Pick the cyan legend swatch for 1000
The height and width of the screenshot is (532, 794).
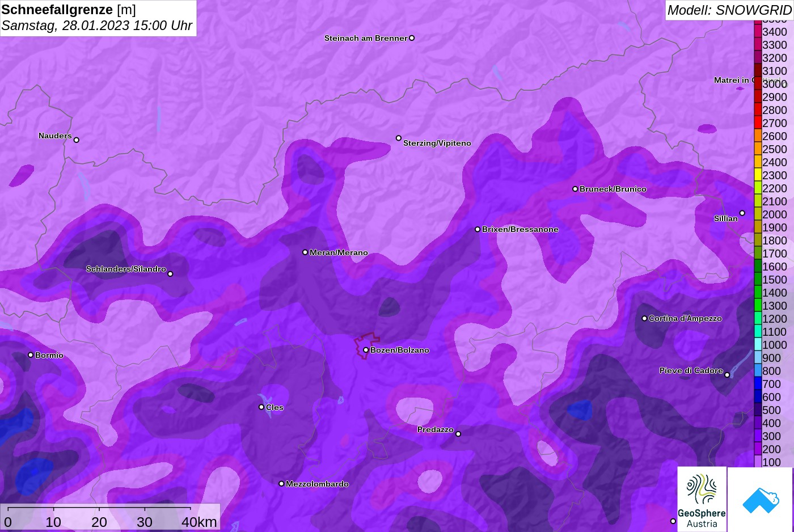point(758,344)
